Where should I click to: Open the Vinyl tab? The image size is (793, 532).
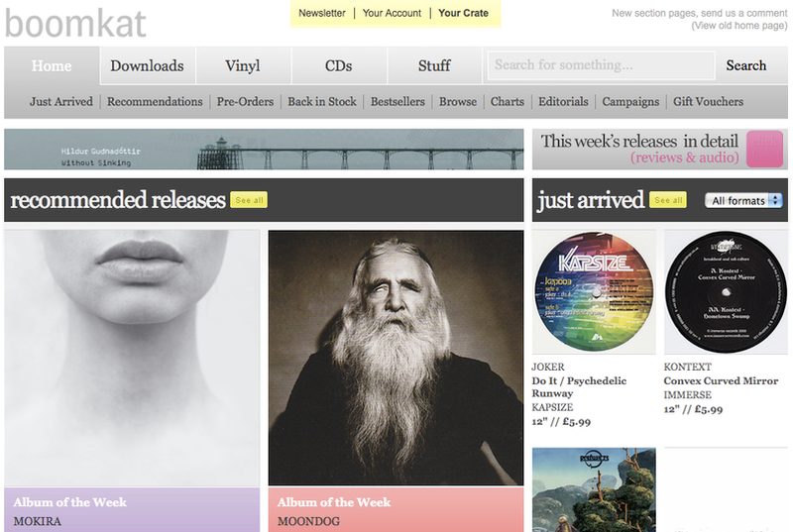tap(243, 65)
